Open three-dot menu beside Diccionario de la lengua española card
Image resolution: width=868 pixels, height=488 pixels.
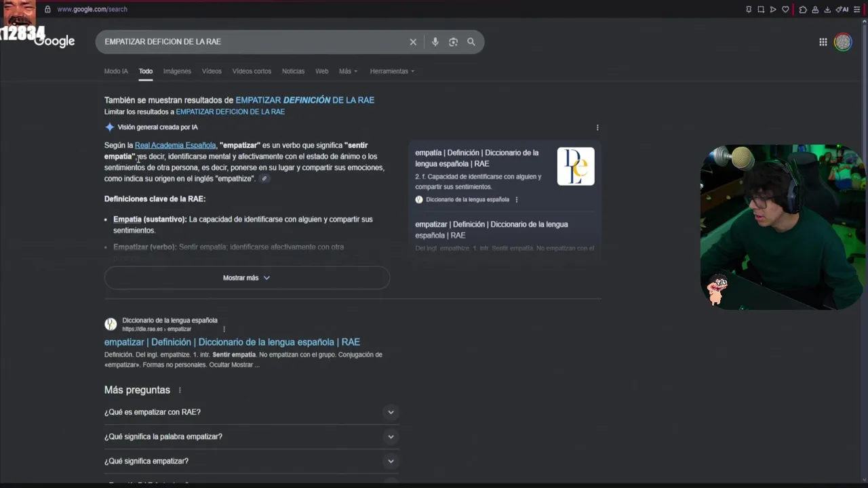click(x=517, y=200)
